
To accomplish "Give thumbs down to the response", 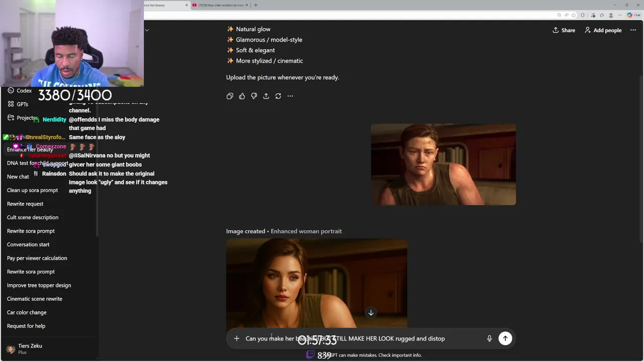I will tap(254, 96).
